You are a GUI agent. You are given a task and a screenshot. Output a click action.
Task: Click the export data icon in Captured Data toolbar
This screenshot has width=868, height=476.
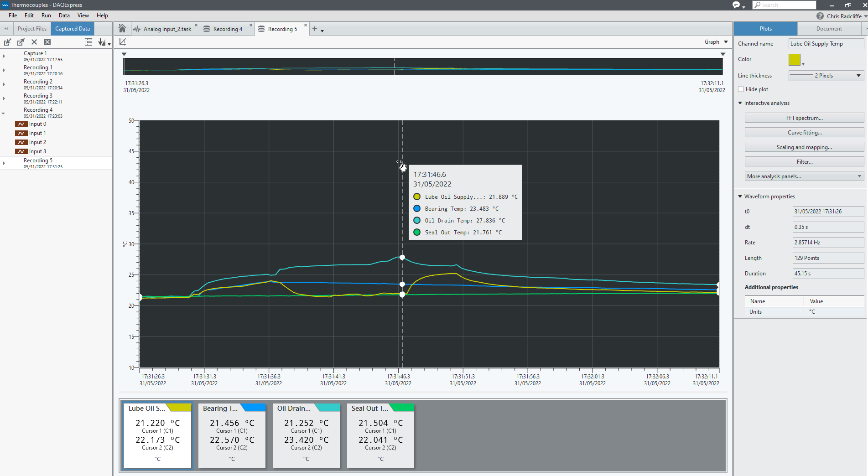coord(21,42)
